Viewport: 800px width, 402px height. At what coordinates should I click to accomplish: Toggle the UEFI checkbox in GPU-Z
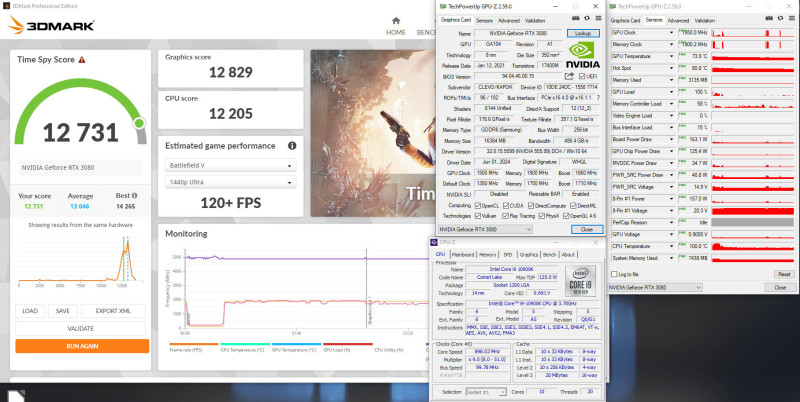(x=582, y=77)
